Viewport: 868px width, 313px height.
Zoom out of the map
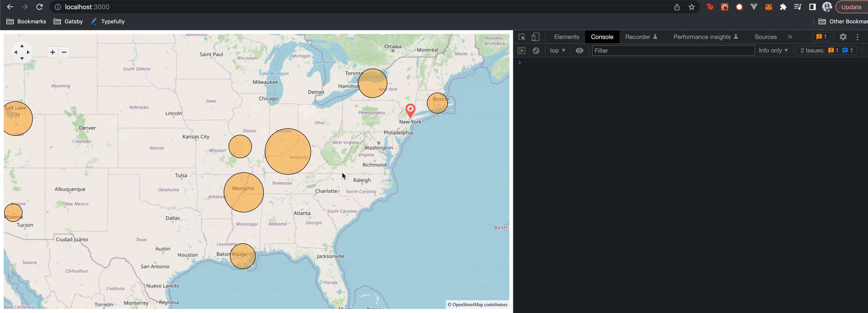pos(64,52)
